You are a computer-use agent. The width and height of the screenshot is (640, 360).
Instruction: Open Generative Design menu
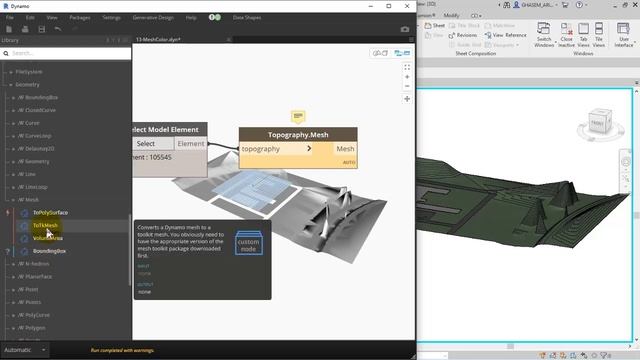tap(153, 18)
